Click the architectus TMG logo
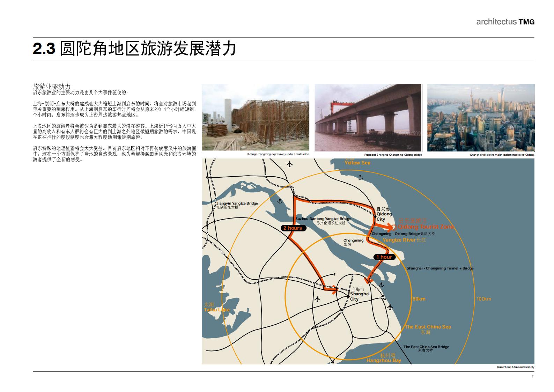The width and height of the screenshot is (554, 392). tap(505, 22)
